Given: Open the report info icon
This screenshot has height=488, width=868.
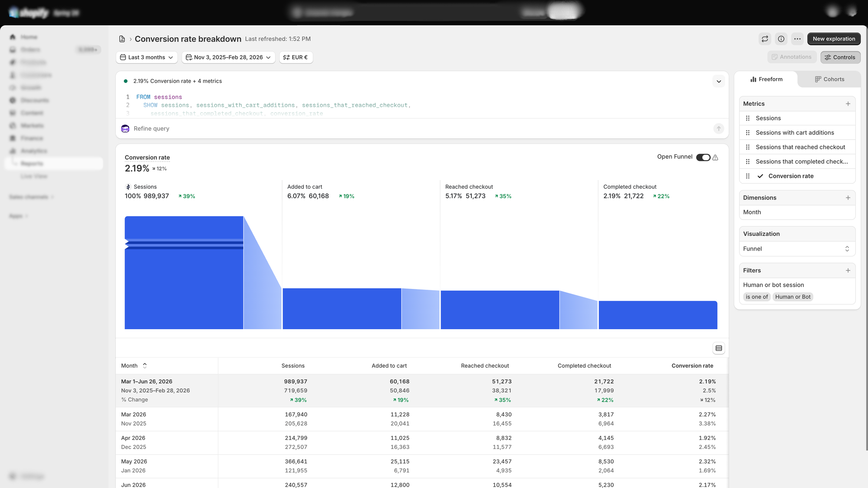Looking at the screenshot, I should [781, 39].
